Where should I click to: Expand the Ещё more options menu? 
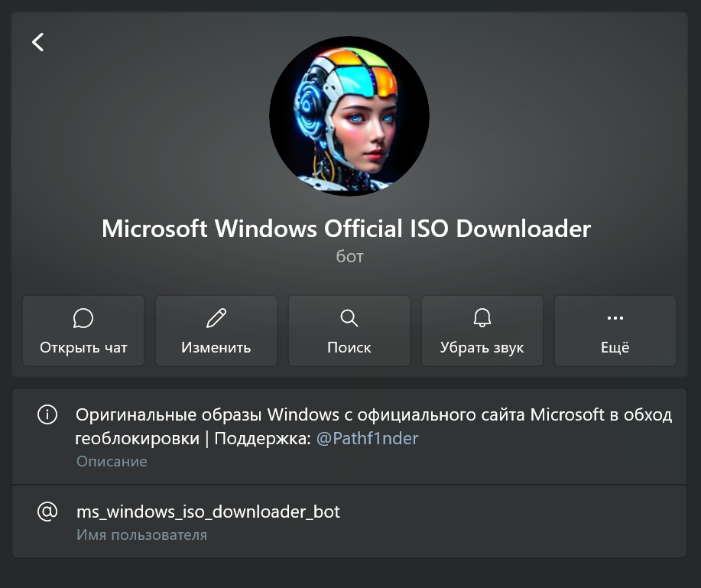point(615,331)
